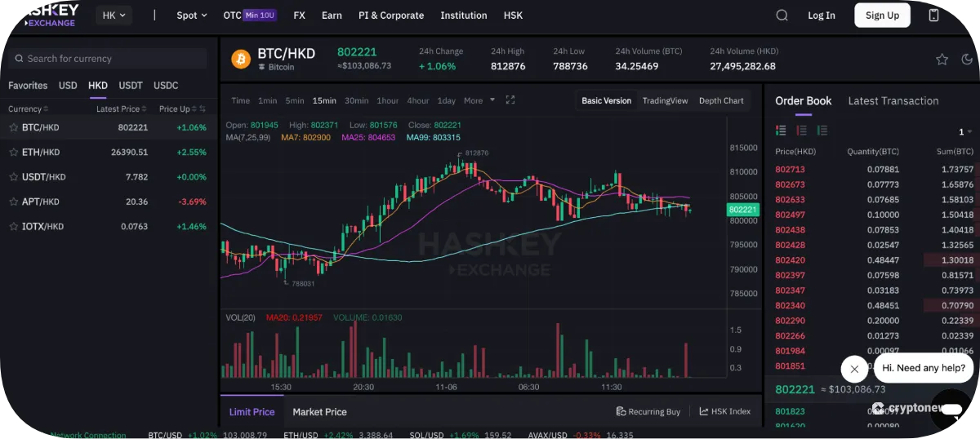
Task: Switch theme with the moon icon
Action: click(968, 60)
